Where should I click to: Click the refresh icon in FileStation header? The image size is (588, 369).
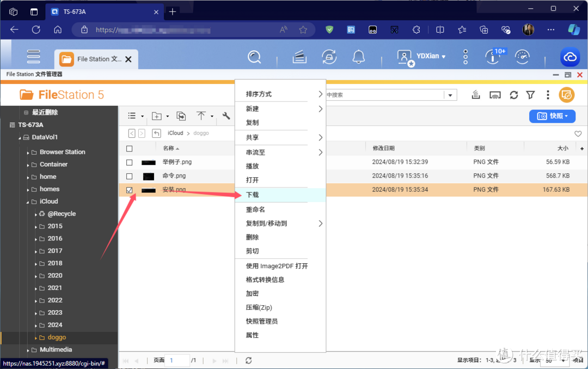[513, 95]
